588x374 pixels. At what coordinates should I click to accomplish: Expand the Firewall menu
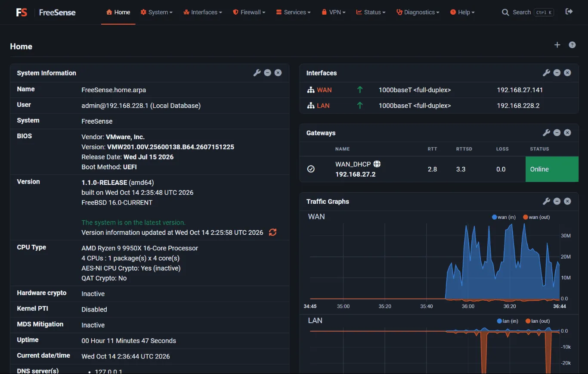[249, 12]
